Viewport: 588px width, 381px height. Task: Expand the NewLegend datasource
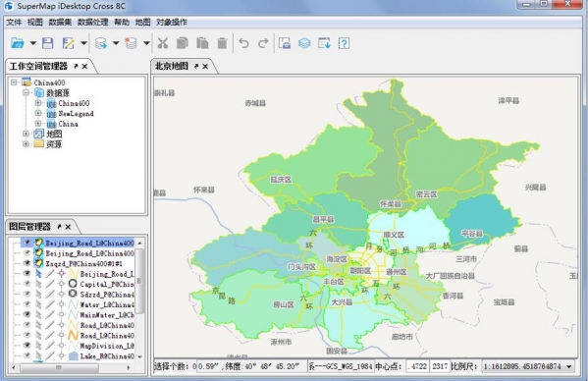(38, 113)
